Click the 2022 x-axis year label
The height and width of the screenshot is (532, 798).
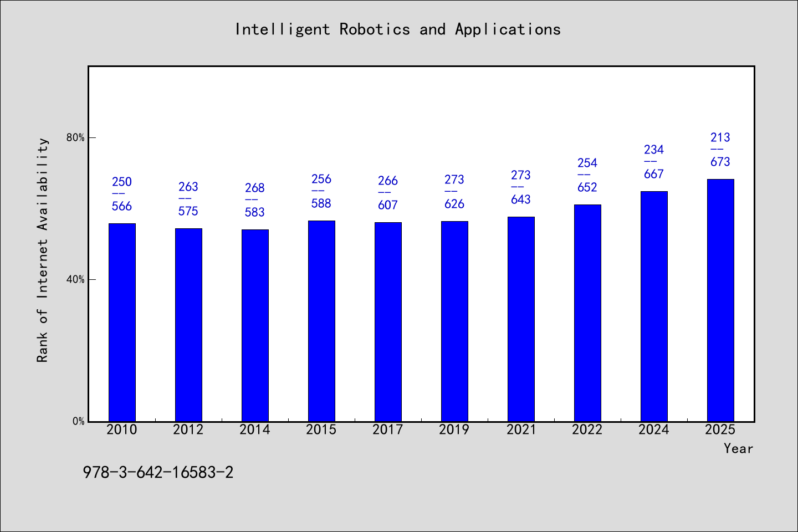pyautogui.click(x=587, y=429)
